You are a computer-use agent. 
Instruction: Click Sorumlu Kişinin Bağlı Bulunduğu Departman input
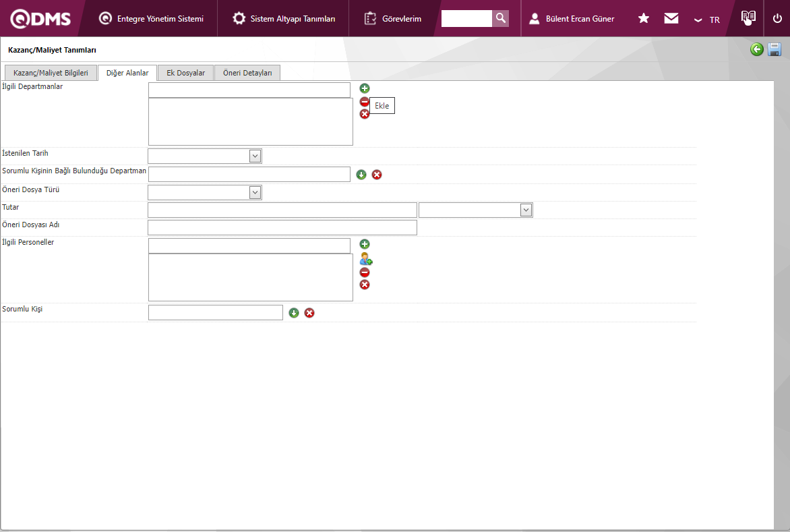coord(249,175)
